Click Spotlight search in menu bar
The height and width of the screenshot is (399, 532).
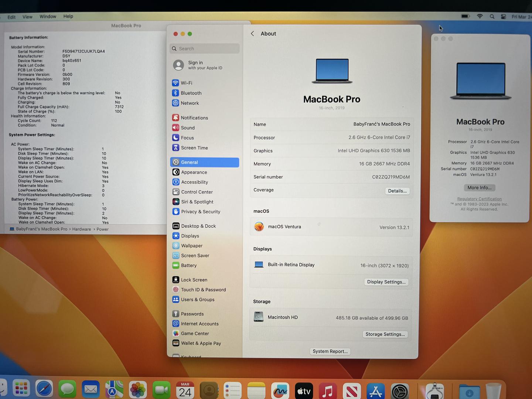coord(492,17)
